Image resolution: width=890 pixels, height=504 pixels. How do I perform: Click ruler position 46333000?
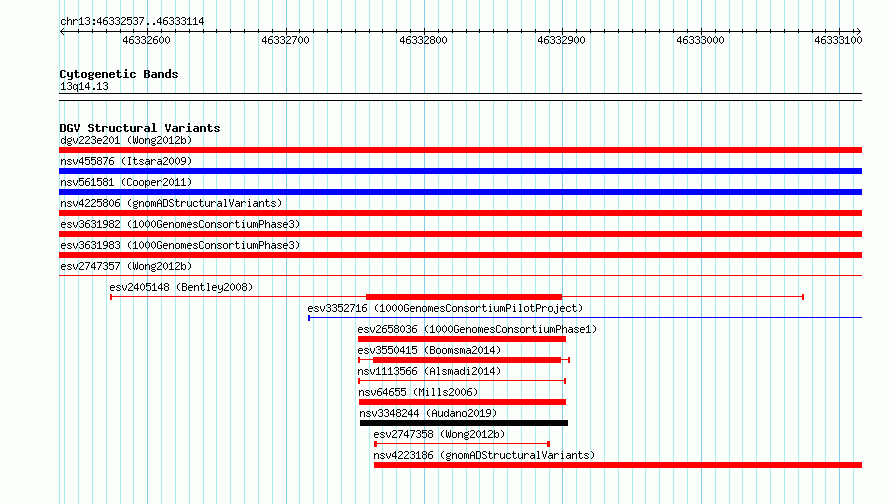[700, 40]
